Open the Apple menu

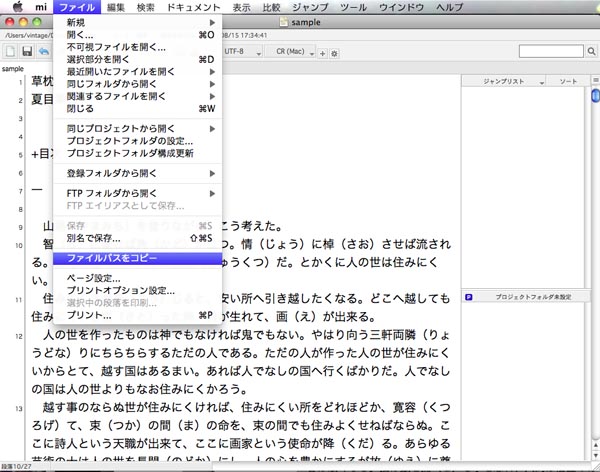17,7
